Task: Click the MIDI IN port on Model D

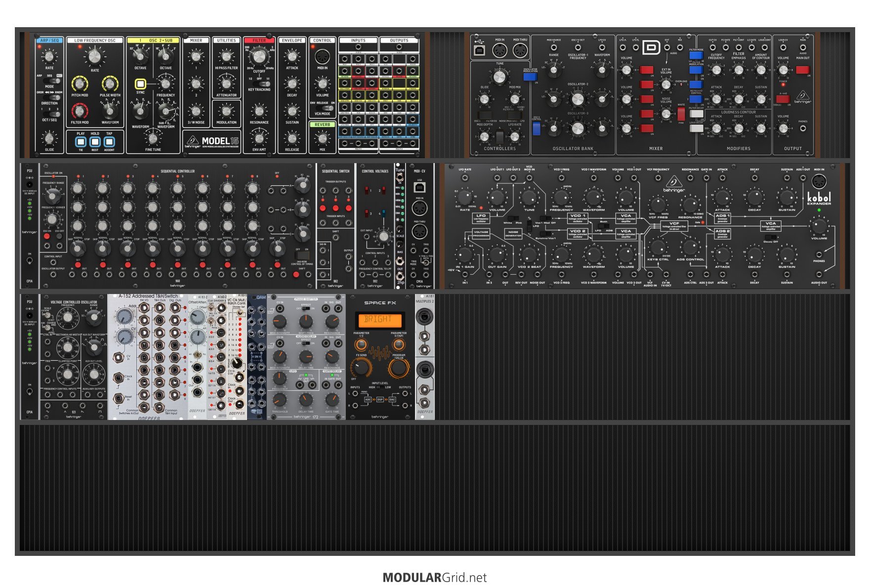Action: [x=499, y=50]
